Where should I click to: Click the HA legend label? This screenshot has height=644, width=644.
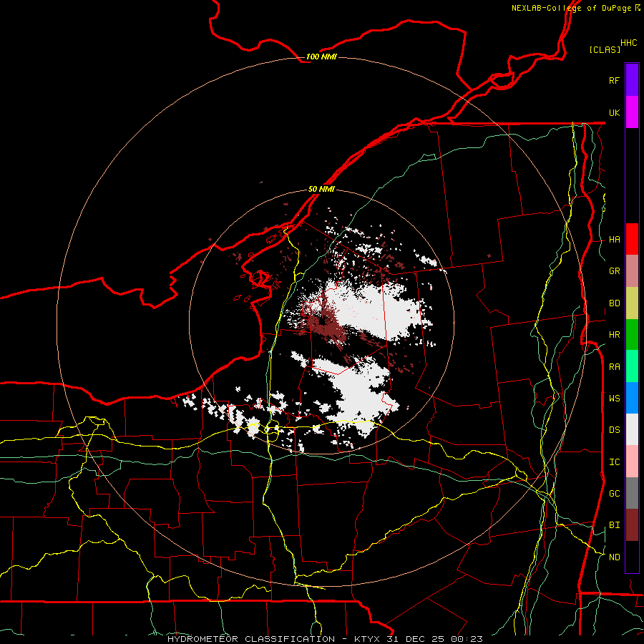click(614, 240)
